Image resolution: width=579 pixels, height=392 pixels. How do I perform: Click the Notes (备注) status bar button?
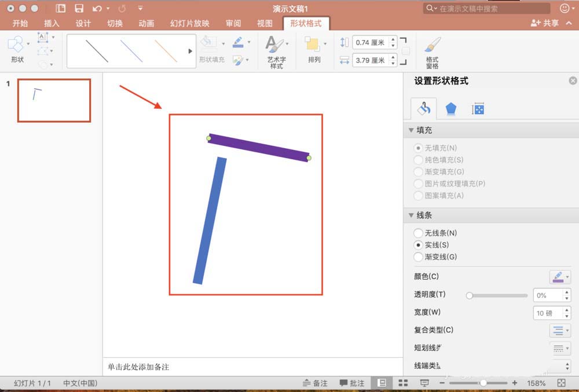point(315,383)
